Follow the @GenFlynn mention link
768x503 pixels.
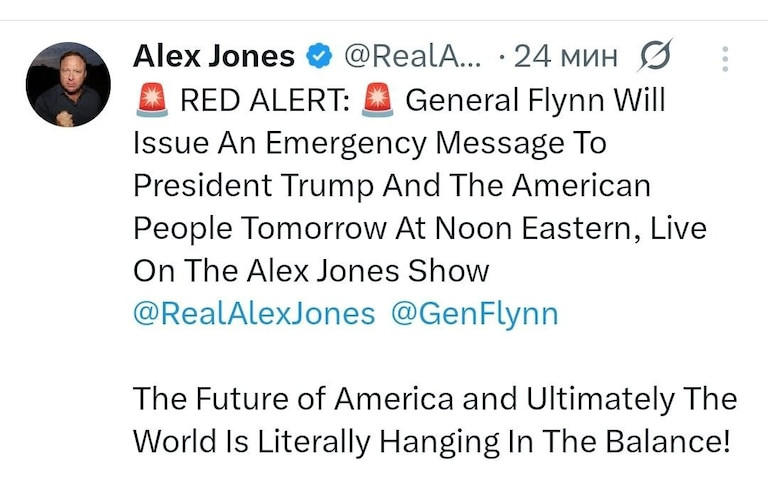(474, 314)
